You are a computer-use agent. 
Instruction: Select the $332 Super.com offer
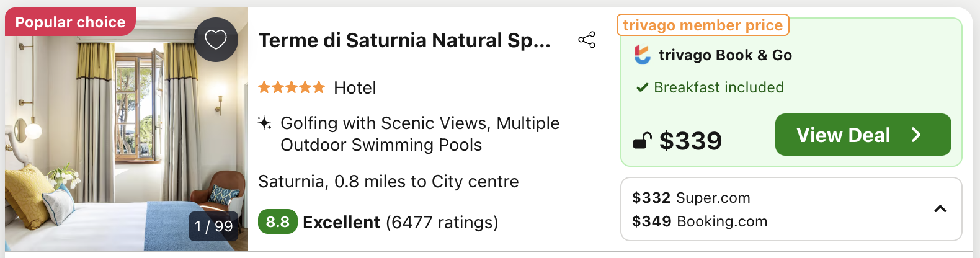(x=691, y=198)
